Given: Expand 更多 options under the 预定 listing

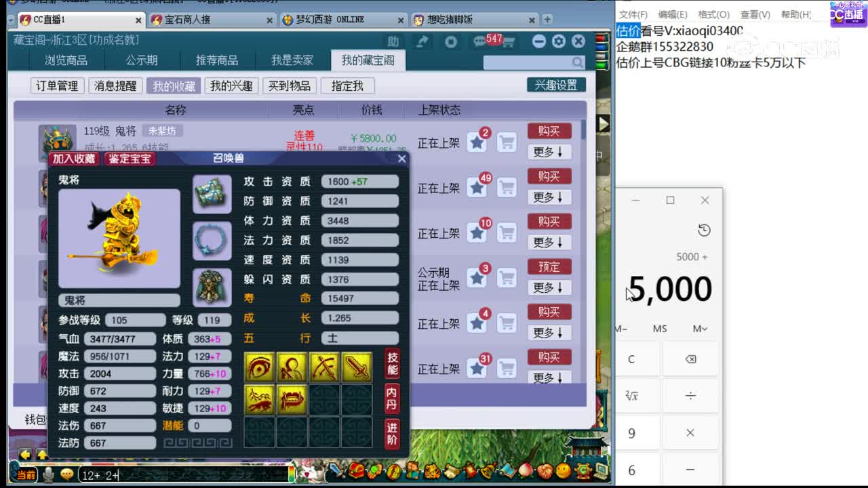Looking at the screenshot, I should point(549,287).
